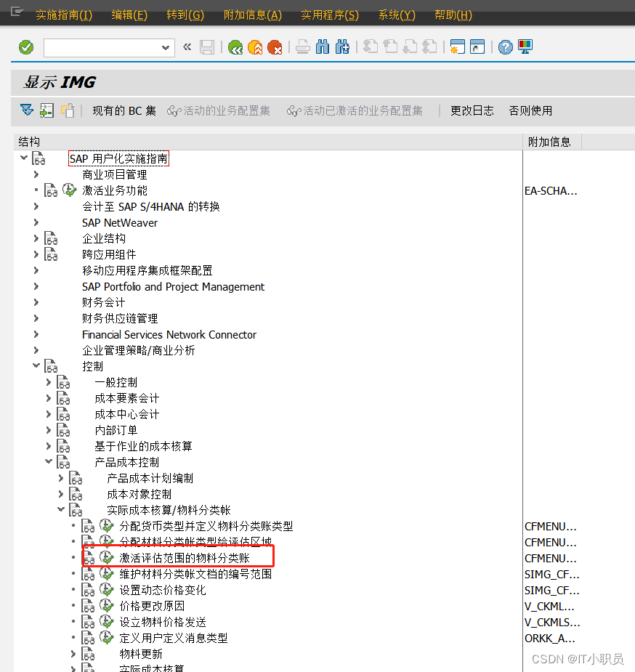Click the Last Page icon

pyautogui.click(x=429, y=46)
